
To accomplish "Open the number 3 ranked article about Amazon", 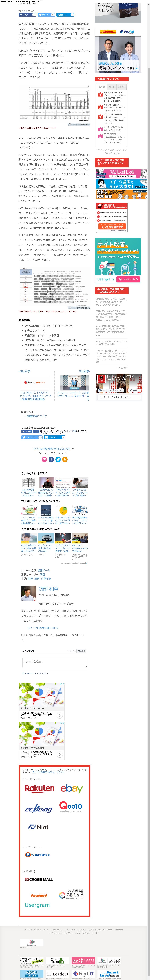I will click(x=113, y=119).
